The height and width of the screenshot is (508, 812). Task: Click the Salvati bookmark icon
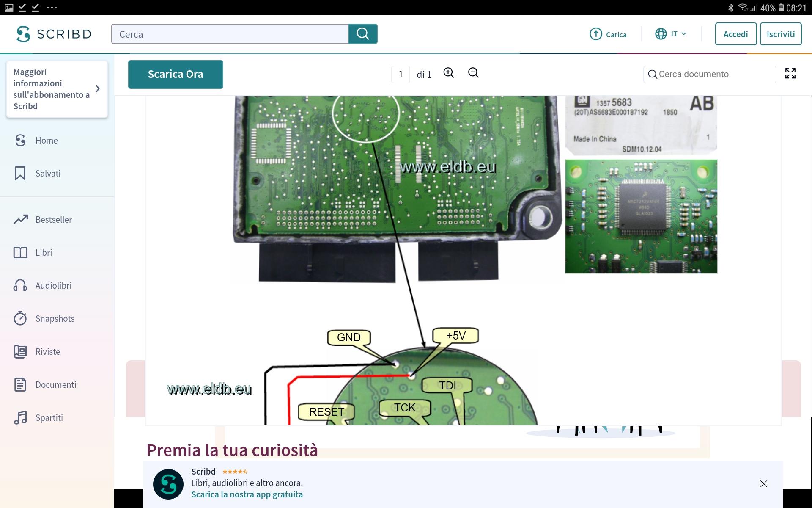(x=20, y=173)
